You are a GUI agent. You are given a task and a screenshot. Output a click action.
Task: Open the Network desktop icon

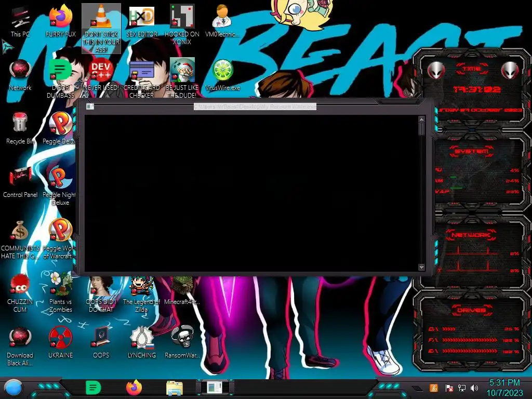click(x=20, y=75)
